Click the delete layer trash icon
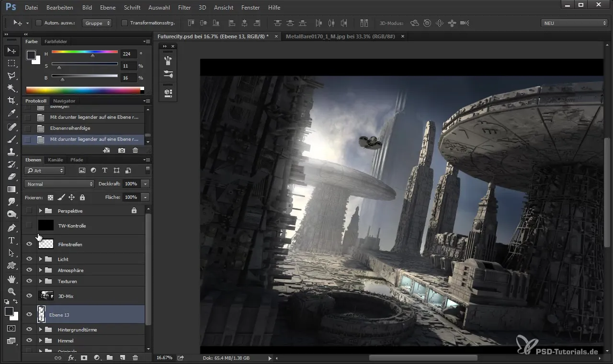The image size is (613, 364). tap(135, 358)
